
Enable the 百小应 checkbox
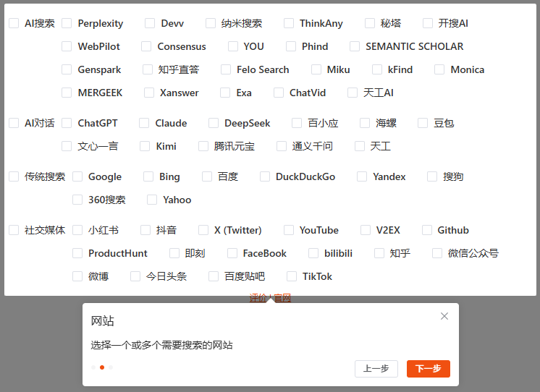coord(297,123)
